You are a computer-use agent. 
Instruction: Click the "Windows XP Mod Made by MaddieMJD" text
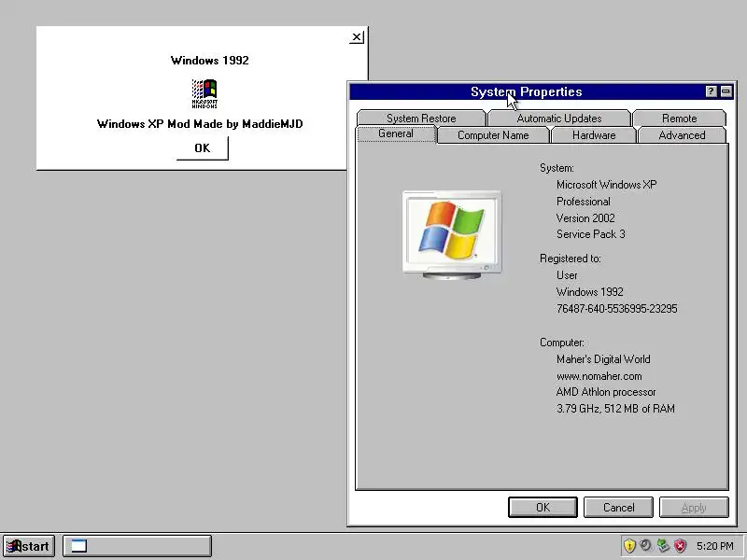click(200, 124)
